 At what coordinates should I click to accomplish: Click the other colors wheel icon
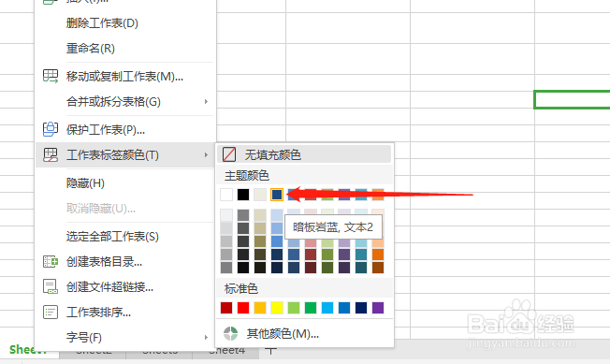(x=230, y=333)
